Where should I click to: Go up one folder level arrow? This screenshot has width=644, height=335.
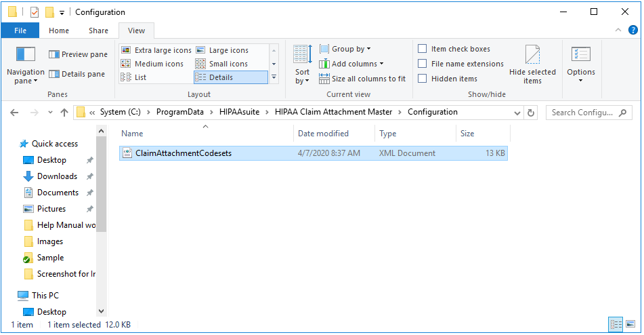pyautogui.click(x=64, y=113)
